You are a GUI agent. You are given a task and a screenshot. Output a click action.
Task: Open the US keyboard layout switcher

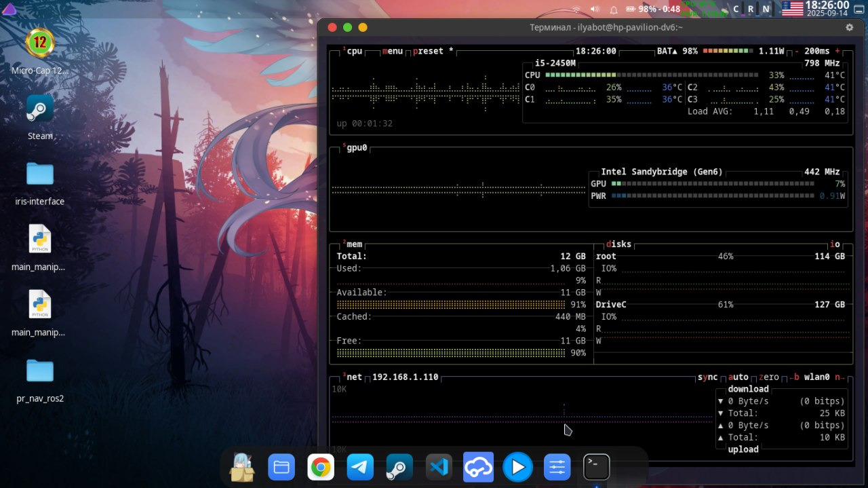[x=792, y=9]
